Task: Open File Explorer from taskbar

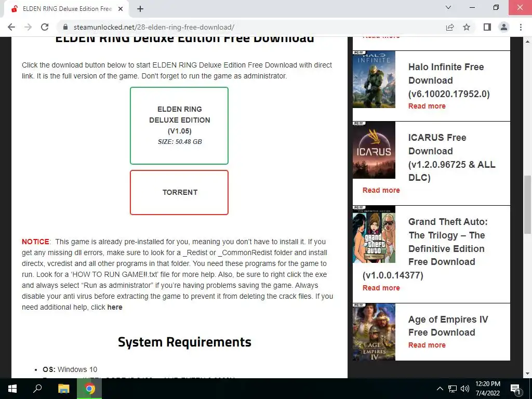Action: click(63, 389)
